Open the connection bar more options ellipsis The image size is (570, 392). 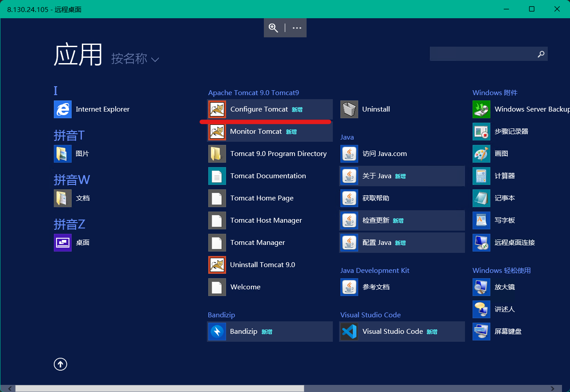coord(297,28)
